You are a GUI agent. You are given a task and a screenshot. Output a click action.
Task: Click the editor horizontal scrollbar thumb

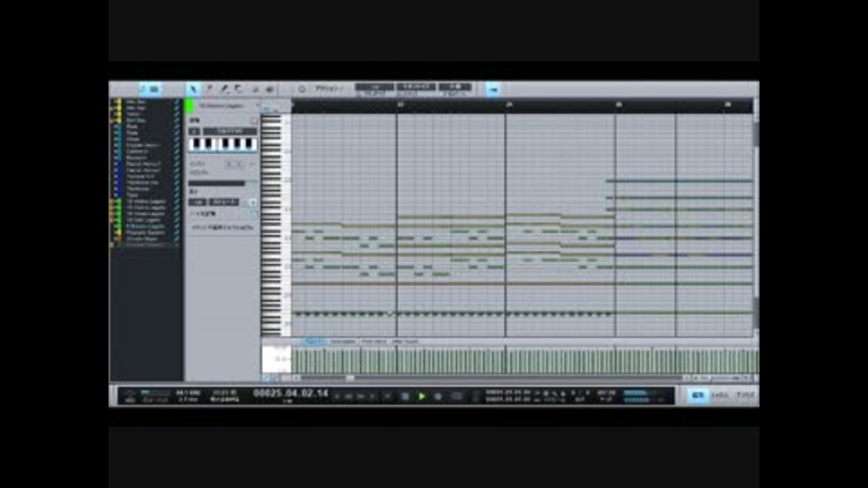[x=350, y=378]
